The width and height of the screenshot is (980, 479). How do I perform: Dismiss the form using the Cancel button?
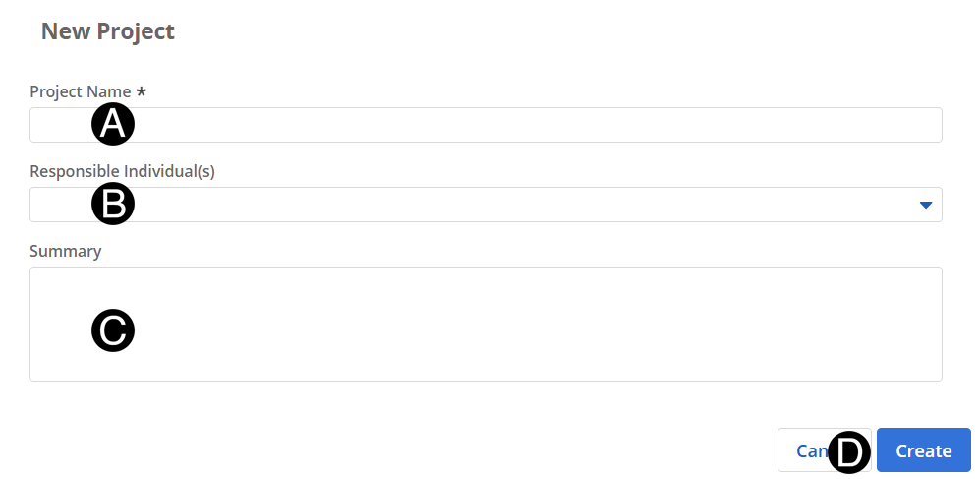pyautogui.click(x=805, y=450)
